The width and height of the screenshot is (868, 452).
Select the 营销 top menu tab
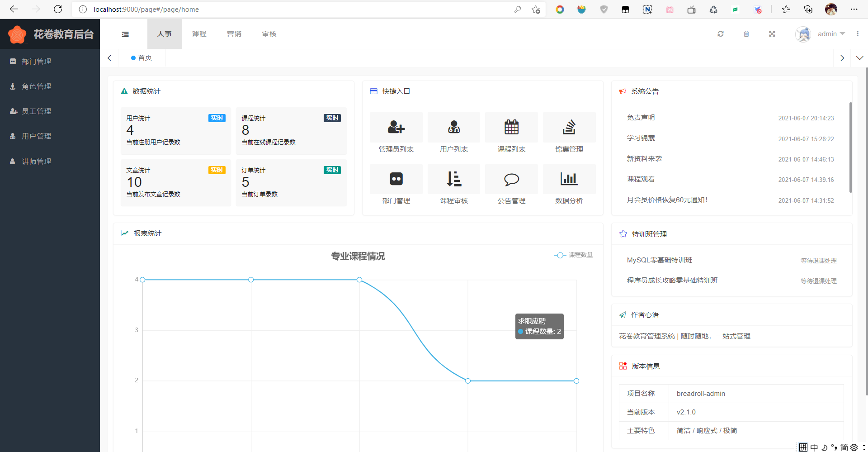[234, 34]
